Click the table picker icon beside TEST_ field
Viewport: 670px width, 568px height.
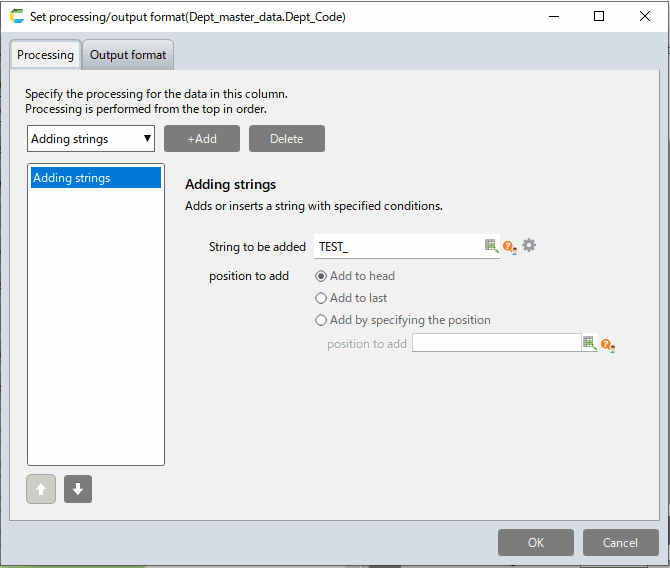point(491,246)
